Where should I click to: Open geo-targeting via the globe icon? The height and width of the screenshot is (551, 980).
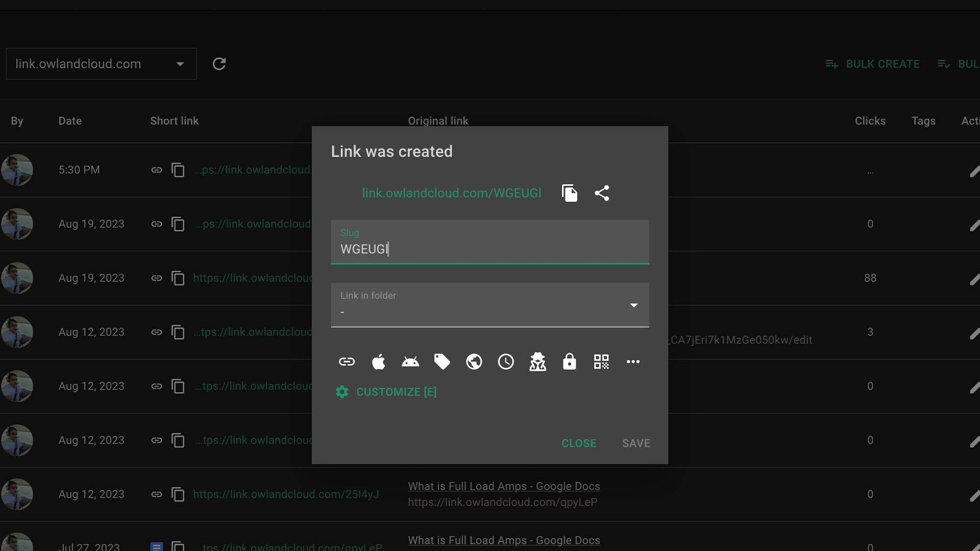pyautogui.click(x=474, y=362)
